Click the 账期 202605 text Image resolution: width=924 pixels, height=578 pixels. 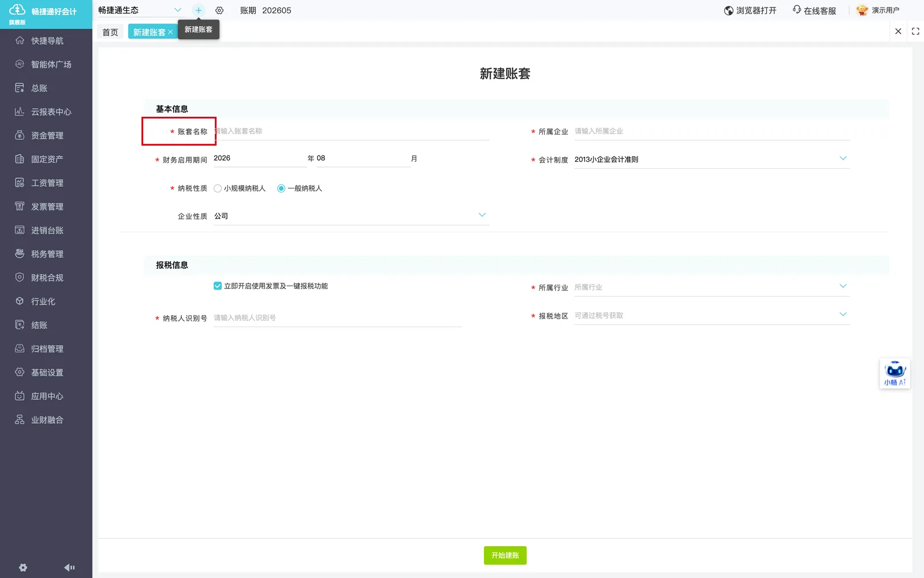click(x=266, y=10)
